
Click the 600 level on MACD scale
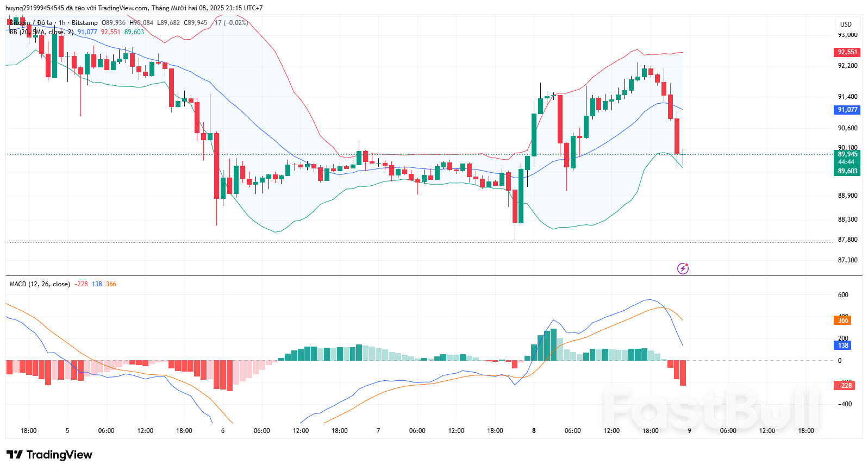[843, 295]
